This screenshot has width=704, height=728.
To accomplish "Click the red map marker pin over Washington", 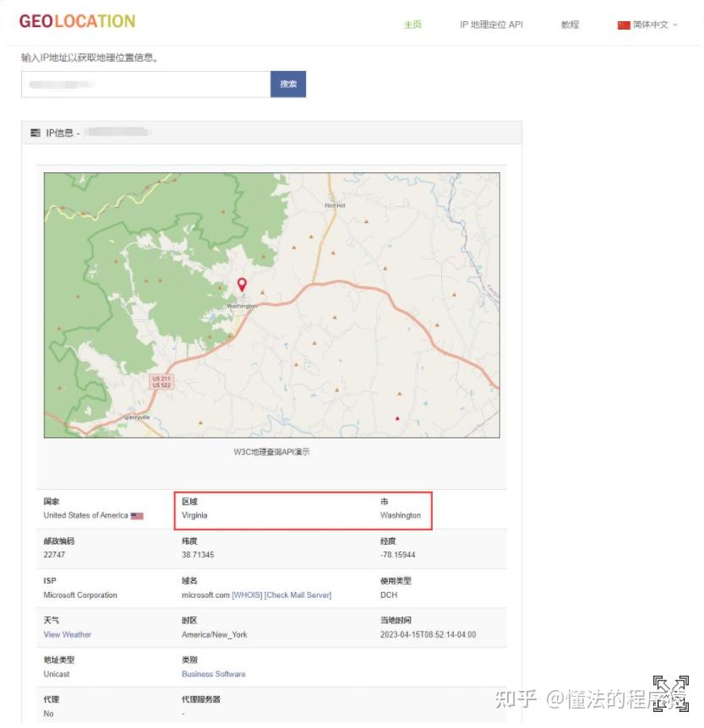I will point(243,285).
